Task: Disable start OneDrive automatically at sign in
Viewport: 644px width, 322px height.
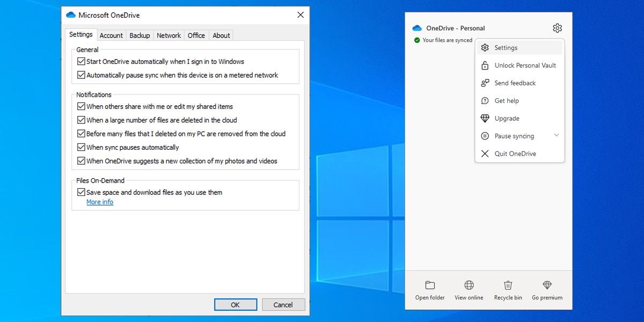Action: point(82,61)
